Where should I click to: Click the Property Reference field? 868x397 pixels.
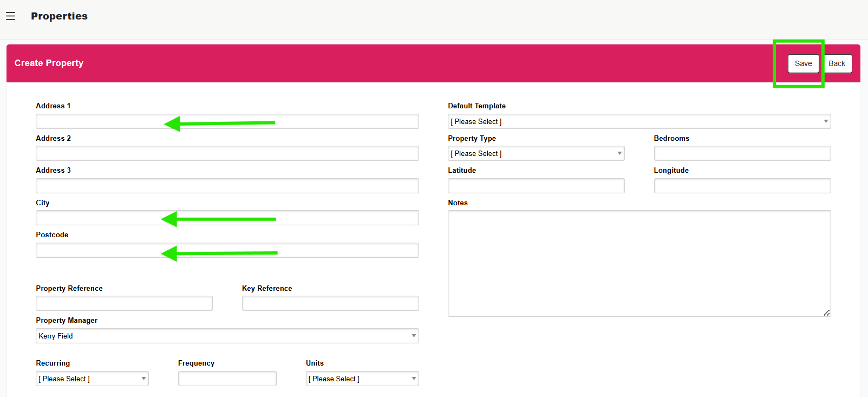coord(124,303)
